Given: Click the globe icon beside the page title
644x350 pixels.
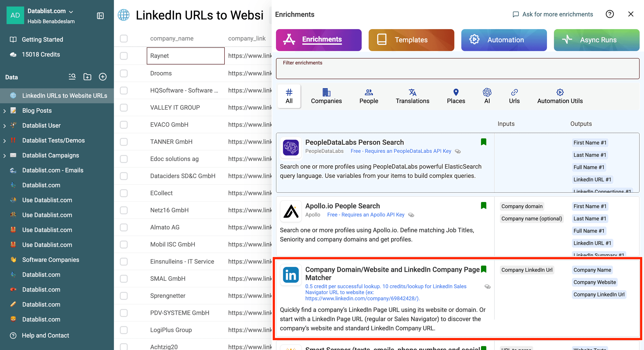Looking at the screenshot, I should (123, 15).
